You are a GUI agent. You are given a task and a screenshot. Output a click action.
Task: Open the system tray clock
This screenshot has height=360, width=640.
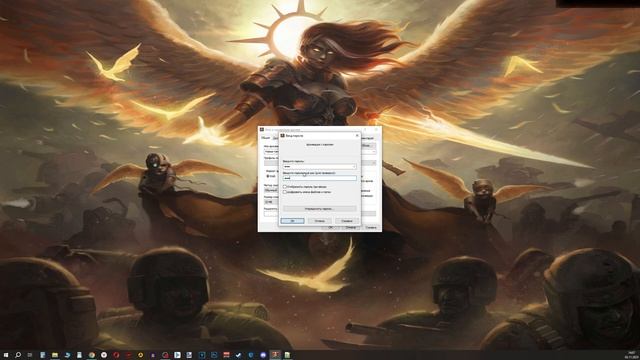point(631,355)
